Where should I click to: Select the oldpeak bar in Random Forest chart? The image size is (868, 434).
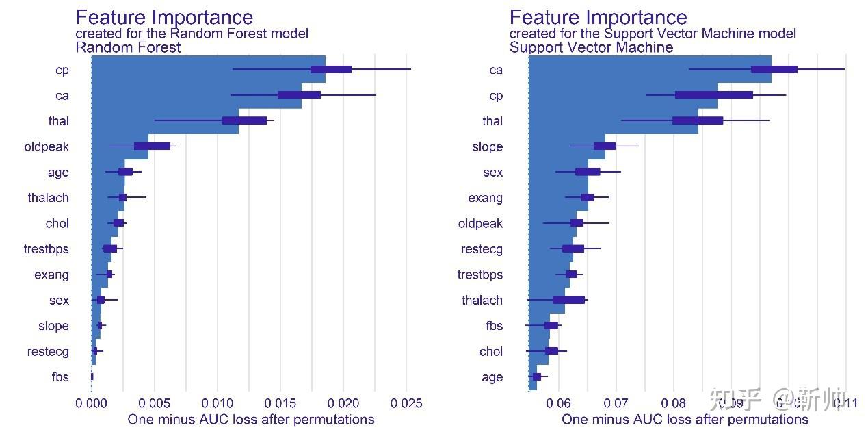(120, 146)
